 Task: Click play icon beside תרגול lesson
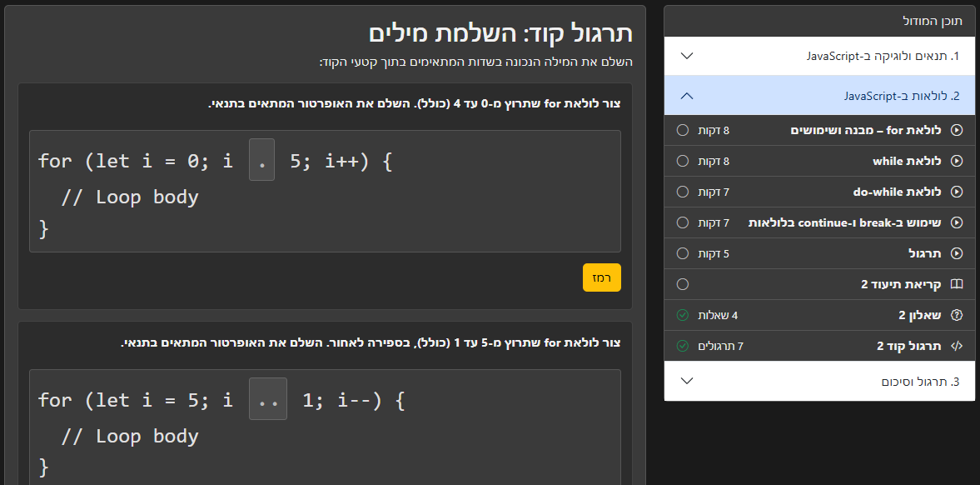coord(956,253)
